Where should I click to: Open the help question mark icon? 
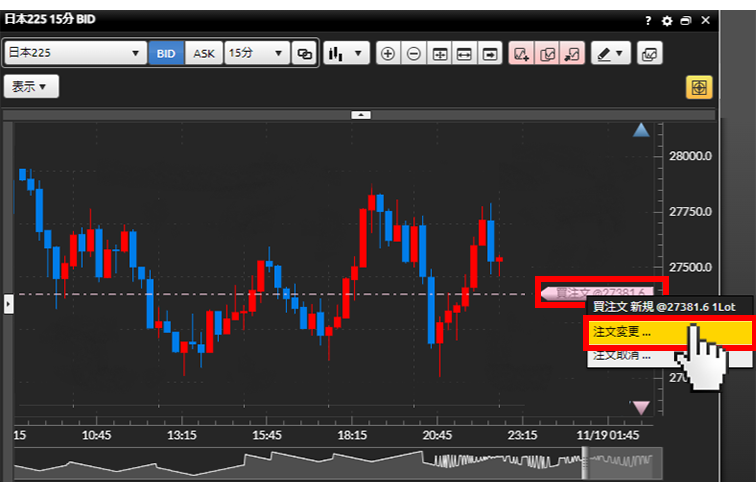648,21
